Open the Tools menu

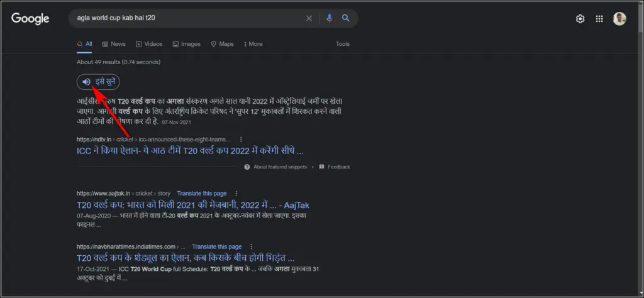[x=343, y=44]
